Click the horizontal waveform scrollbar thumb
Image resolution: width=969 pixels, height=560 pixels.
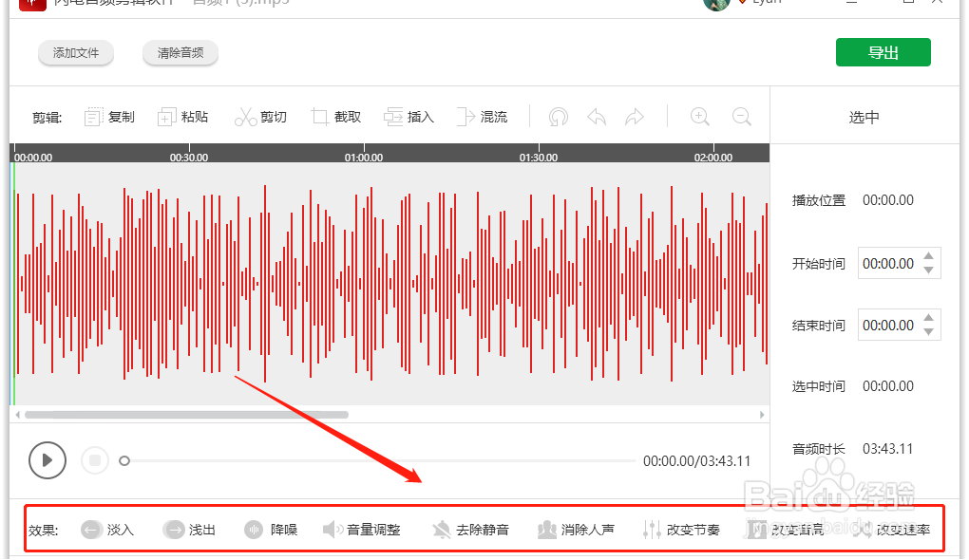click(186, 415)
